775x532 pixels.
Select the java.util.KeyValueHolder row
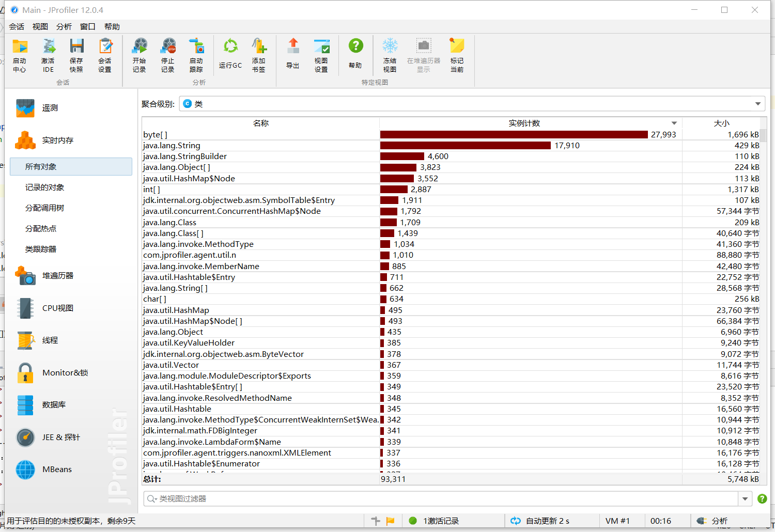pyautogui.click(x=451, y=343)
